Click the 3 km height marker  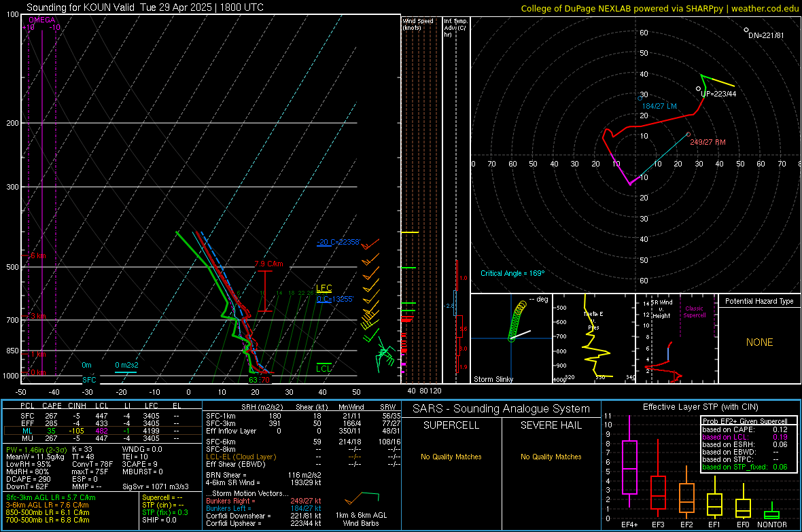(x=37, y=316)
